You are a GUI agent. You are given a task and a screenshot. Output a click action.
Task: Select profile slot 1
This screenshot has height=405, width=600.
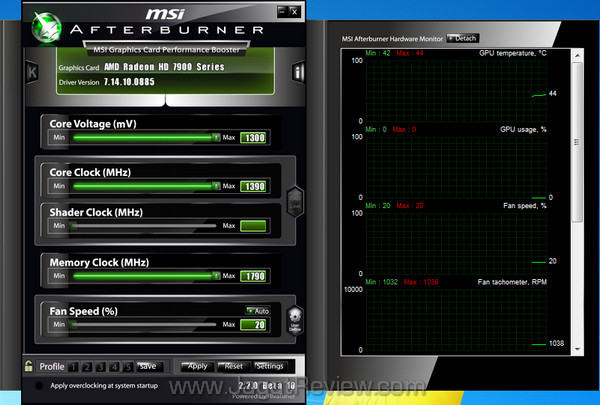point(75,366)
